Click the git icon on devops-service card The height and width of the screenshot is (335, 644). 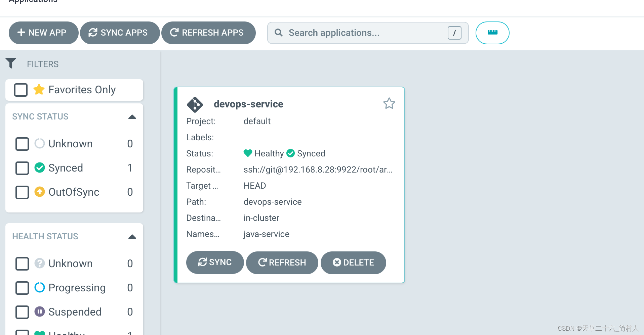[195, 104]
